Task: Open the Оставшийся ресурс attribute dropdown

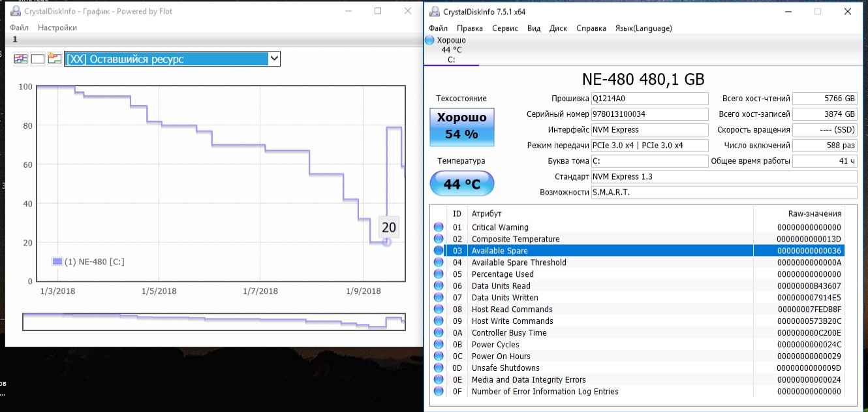Action: [172, 59]
